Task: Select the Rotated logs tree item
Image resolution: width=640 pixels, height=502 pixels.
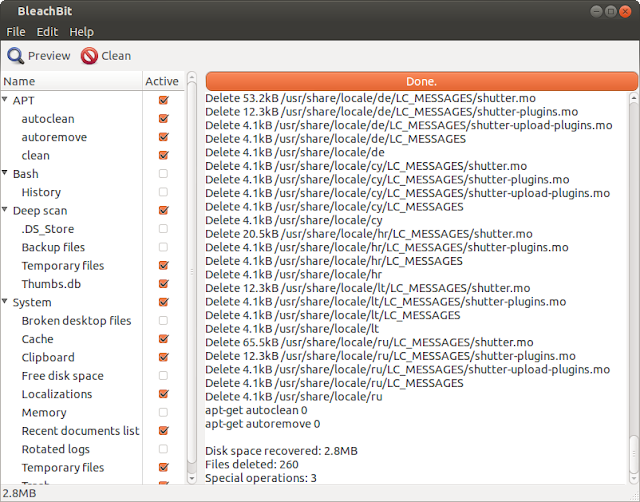Action: click(x=56, y=449)
